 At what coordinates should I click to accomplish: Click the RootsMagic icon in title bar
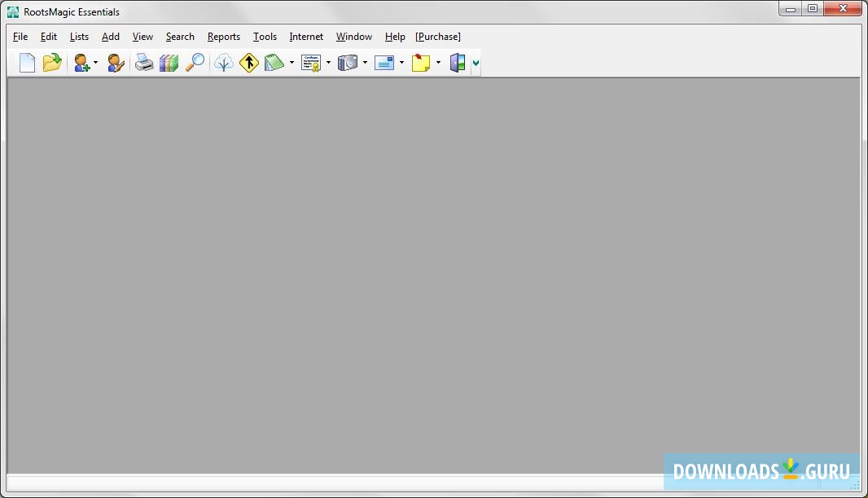[x=13, y=11]
